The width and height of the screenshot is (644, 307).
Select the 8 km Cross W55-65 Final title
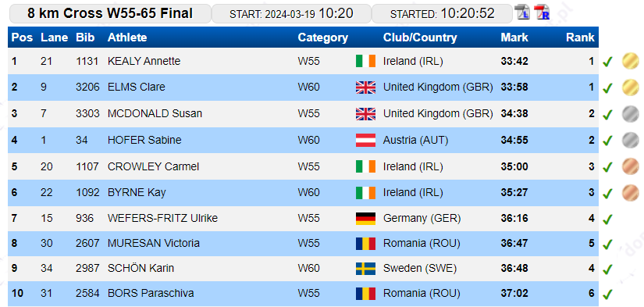coord(110,13)
